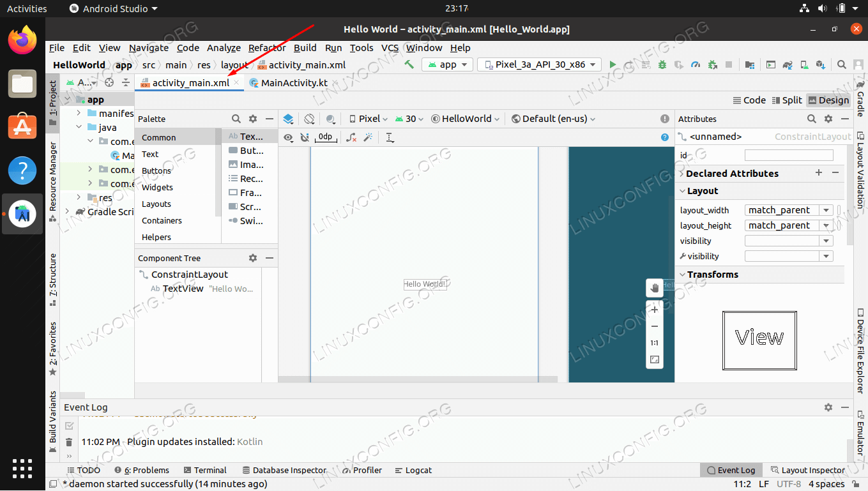The height and width of the screenshot is (491, 868).
Task: Open the HelloWorld theme dropdown
Action: pyautogui.click(x=466, y=119)
